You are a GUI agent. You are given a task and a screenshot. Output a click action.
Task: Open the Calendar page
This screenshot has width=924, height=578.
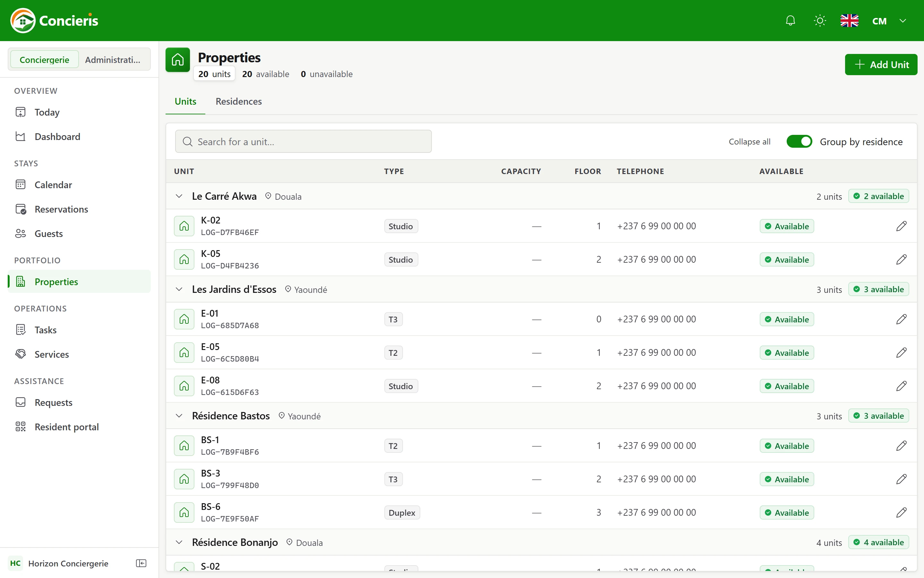[x=79, y=185]
